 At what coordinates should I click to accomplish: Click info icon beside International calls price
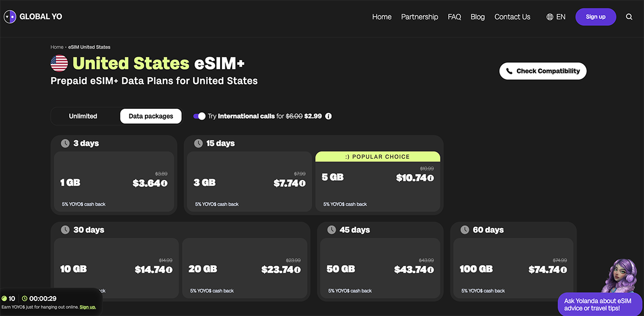click(328, 116)
